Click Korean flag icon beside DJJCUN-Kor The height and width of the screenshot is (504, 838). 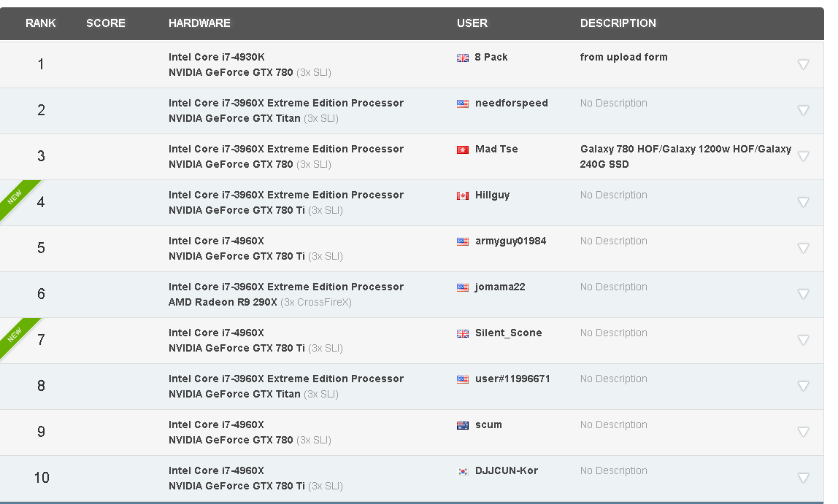point(462,471)
